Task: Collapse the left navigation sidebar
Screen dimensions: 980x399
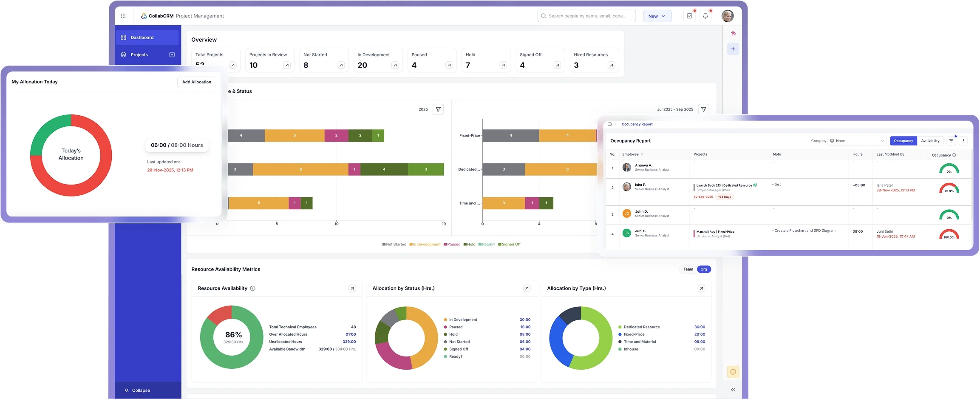Action: click(x=136, y=390)
